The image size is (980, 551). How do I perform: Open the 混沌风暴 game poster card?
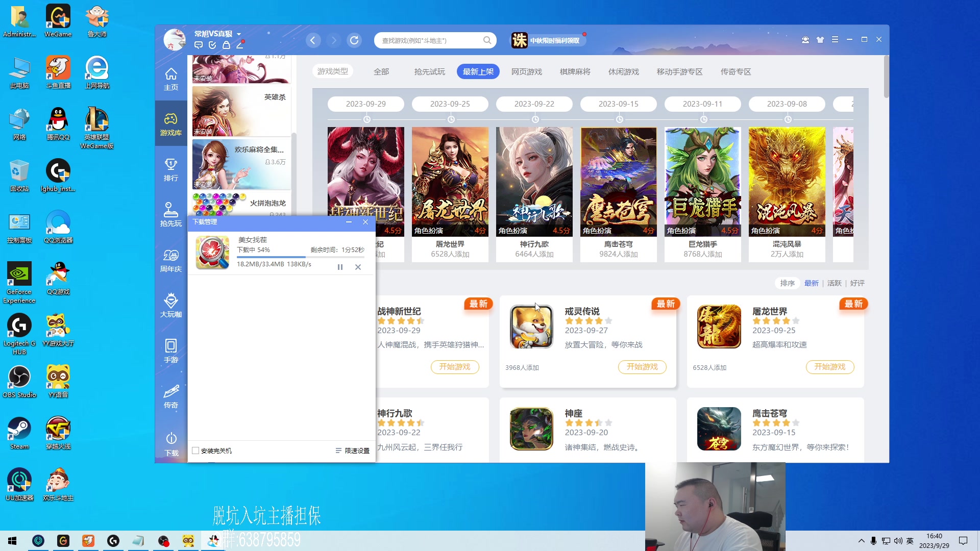click(x=787, y=194)
